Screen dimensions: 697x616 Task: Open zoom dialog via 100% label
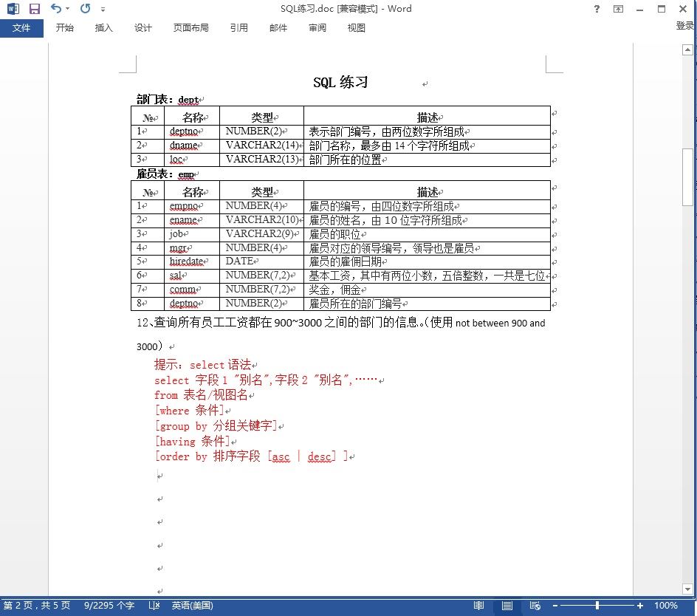pyautogui.click(x=666, y=606)
